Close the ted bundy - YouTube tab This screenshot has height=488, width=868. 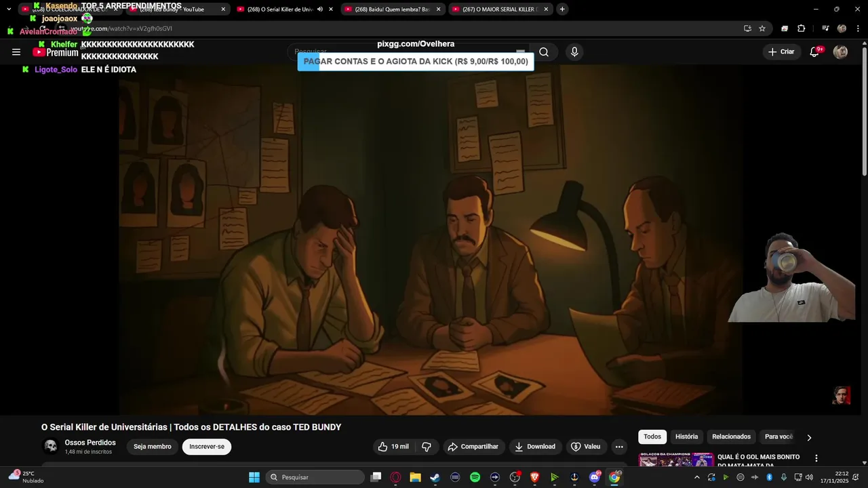point(223,9)
